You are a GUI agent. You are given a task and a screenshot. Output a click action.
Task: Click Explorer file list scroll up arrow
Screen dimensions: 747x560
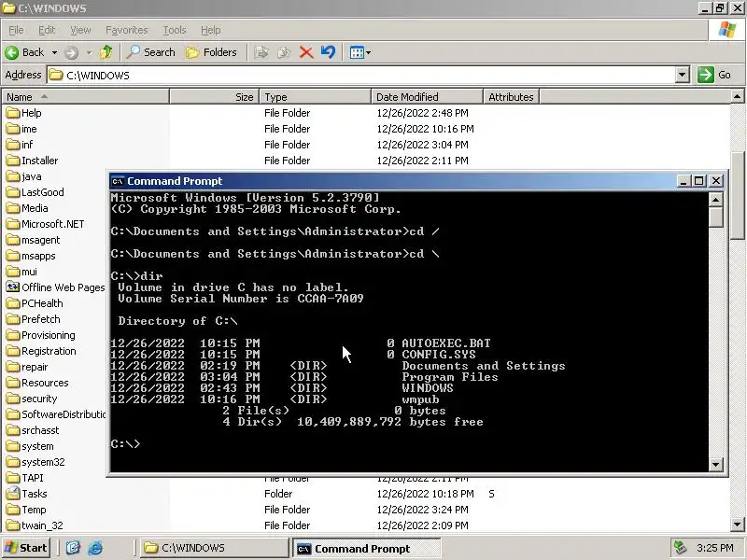point(738,97)
